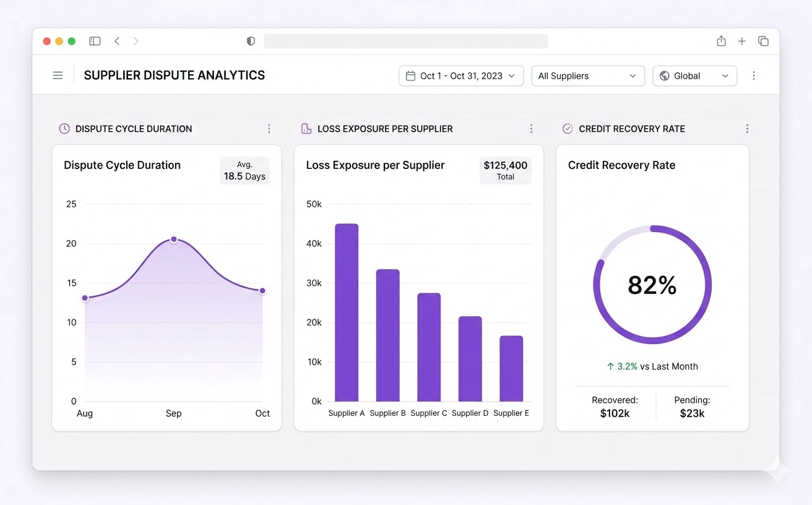812x505 pixels.
Task: Select the Oct data point on line chart
Action: [x=262, y=291]
